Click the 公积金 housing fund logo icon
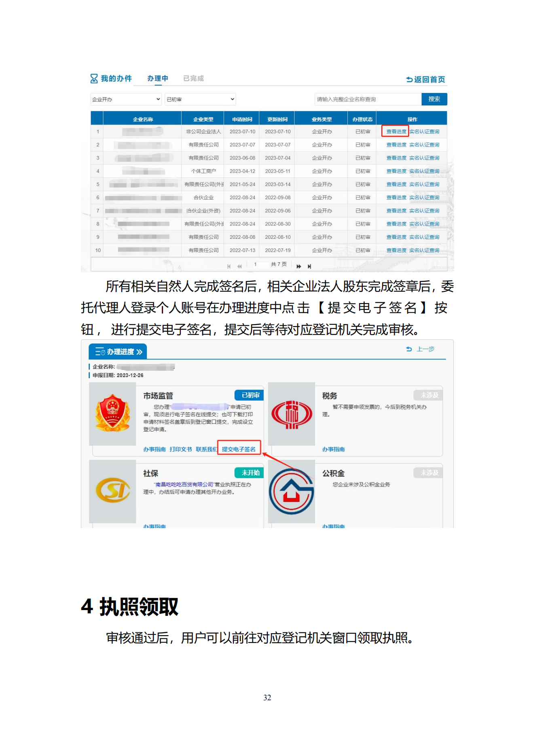 coord(291,491)
